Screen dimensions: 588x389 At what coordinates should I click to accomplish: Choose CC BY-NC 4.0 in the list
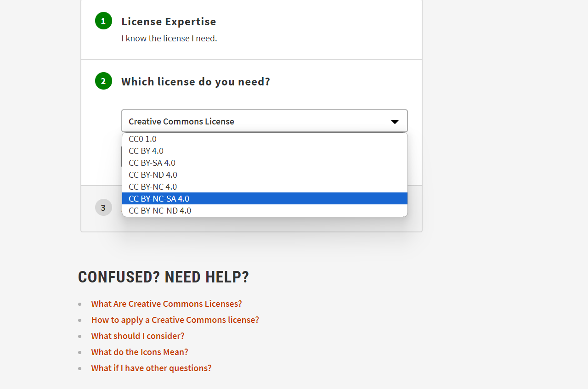coord(153,186)
